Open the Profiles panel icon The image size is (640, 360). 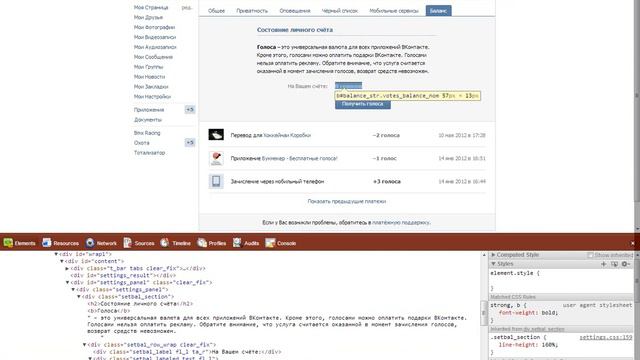202,243
